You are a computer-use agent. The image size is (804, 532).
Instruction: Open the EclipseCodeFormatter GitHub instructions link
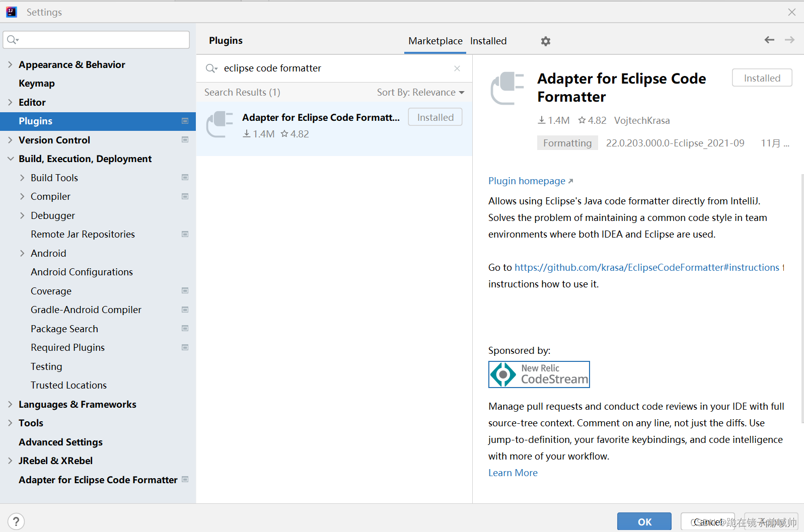(647, 267)
